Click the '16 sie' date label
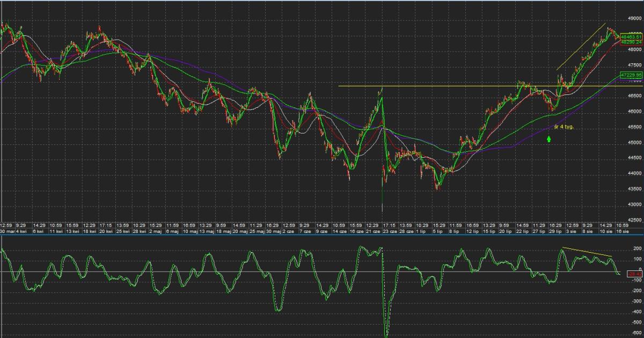 coord(621,231)
